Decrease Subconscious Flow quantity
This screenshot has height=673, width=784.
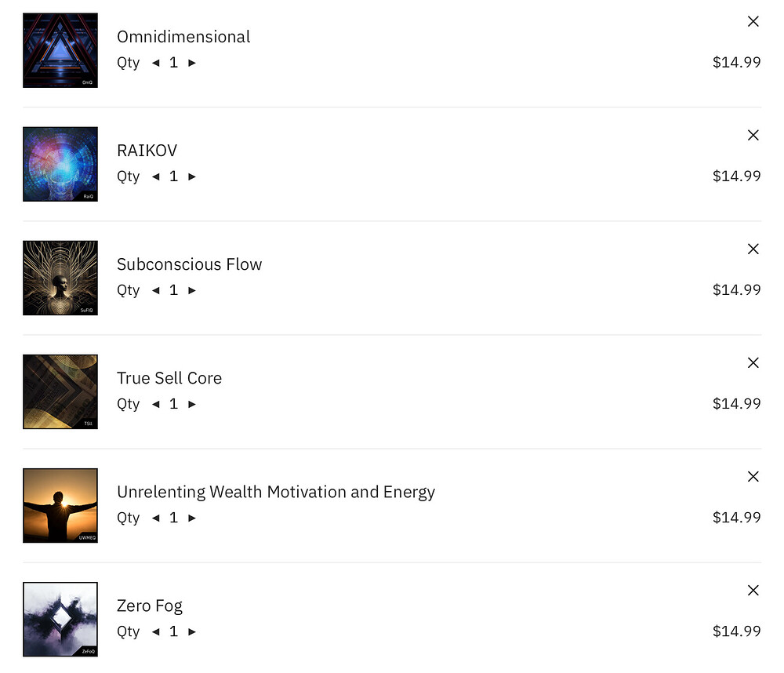156,291
